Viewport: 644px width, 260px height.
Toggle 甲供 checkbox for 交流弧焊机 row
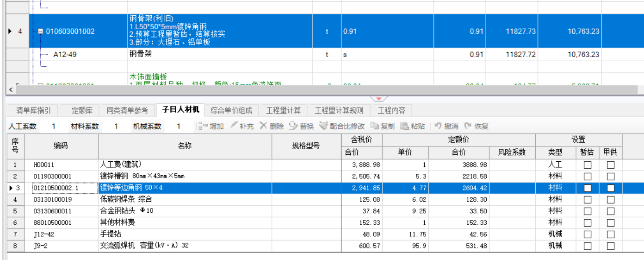coord(611,246)
